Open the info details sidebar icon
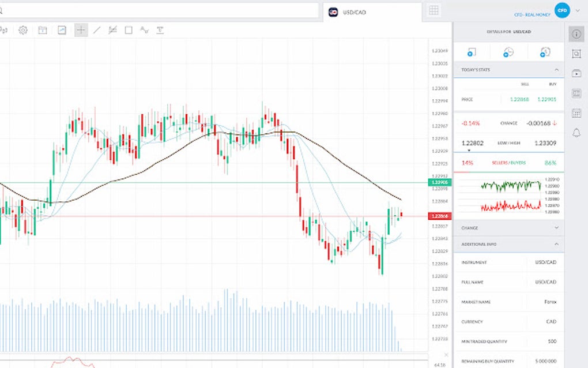The image size is (588, 368). (576, 34)
